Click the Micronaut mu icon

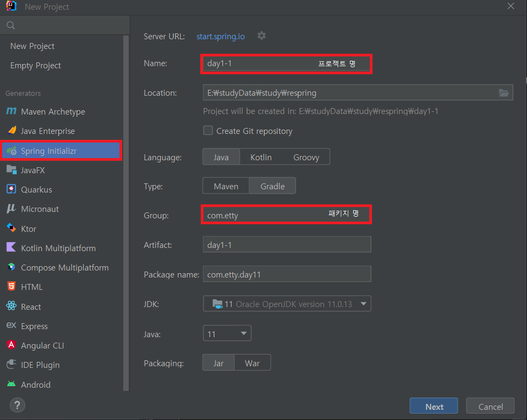(x=11, y=209)
